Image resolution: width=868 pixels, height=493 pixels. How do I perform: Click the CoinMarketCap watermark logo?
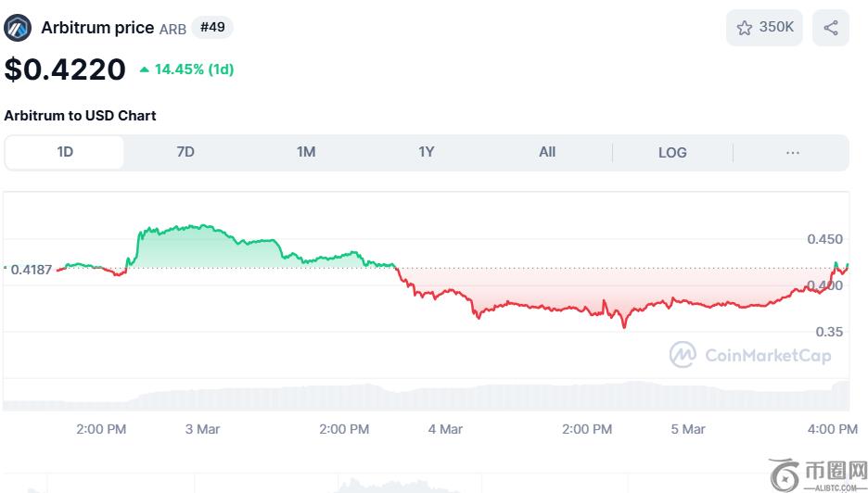683,355
